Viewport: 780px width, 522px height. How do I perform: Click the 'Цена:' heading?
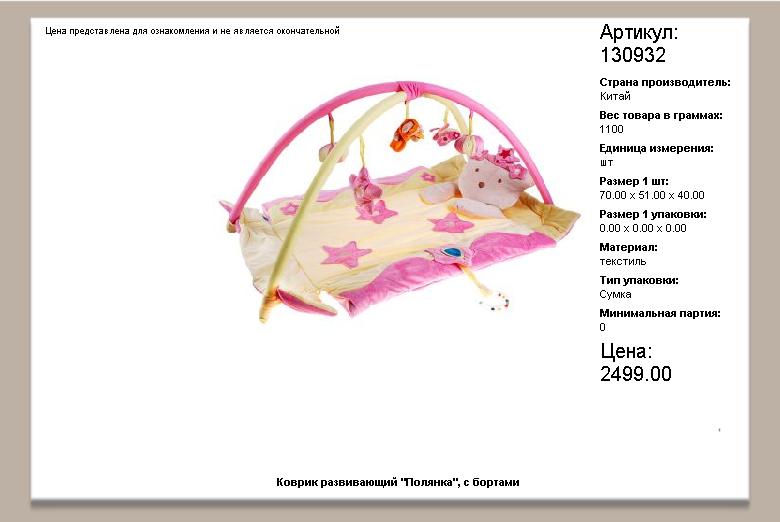click(x=626, y=351)
